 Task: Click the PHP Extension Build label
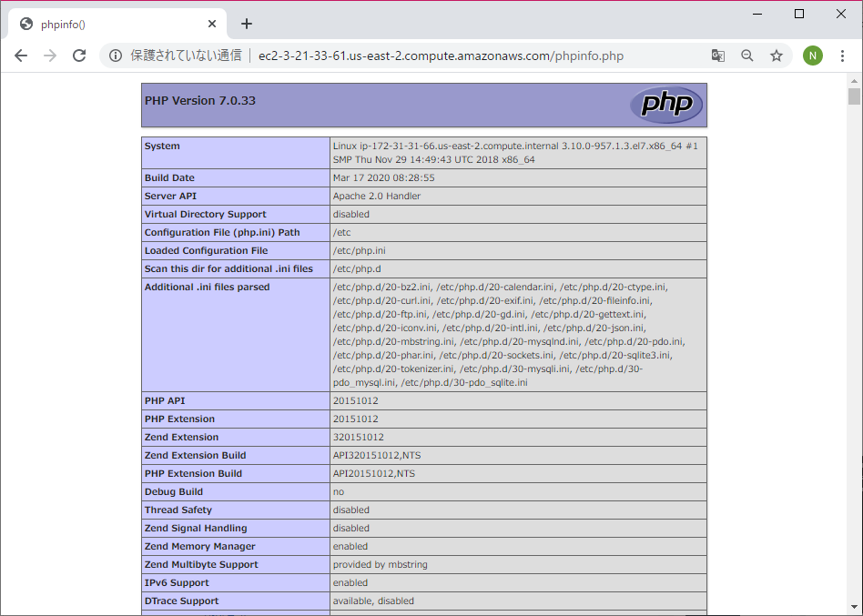click(x=193, y=473)
